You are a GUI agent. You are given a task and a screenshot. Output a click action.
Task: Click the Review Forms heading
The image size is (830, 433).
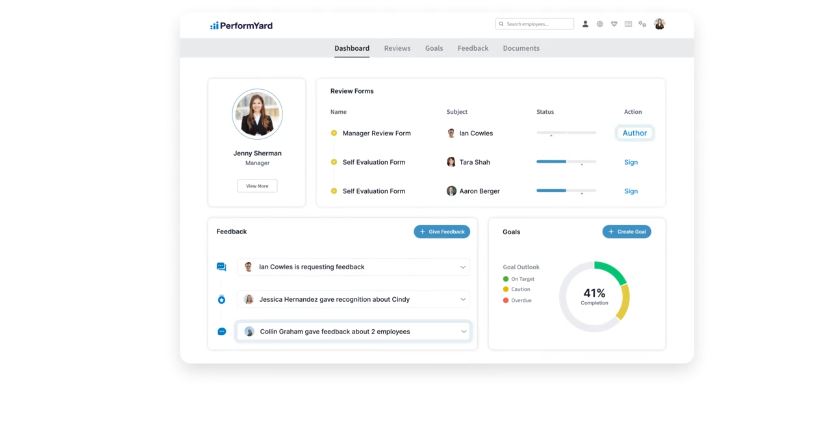tap(352, 91)
